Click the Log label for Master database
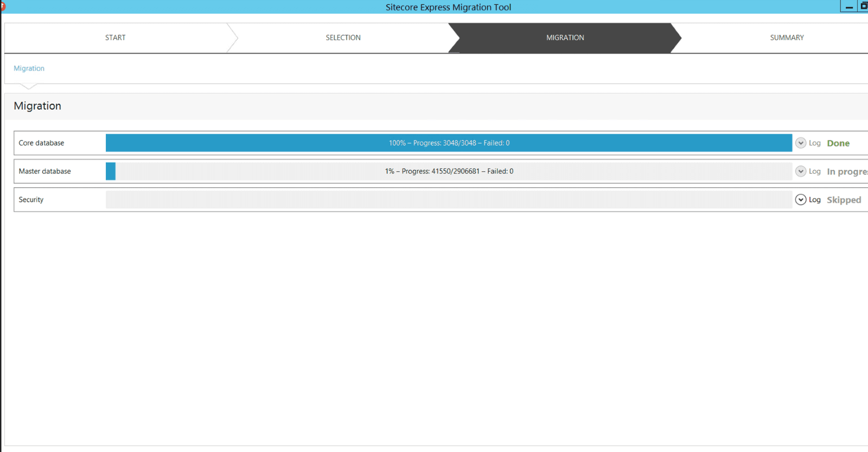The image size is (868, 452). click(814, 171)
